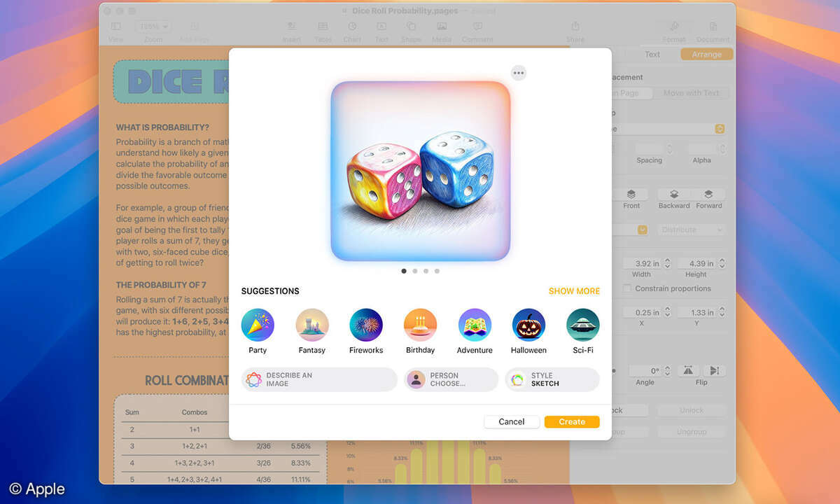
Task: Choose the Fantasy suggestion icon
Action: (311, 325)
